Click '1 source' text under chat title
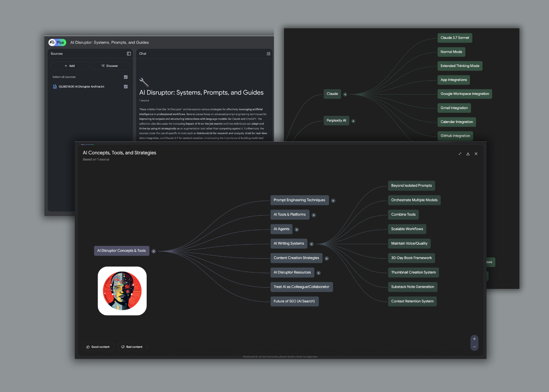The height and width of the screenshot is (392, 549). 144,101
